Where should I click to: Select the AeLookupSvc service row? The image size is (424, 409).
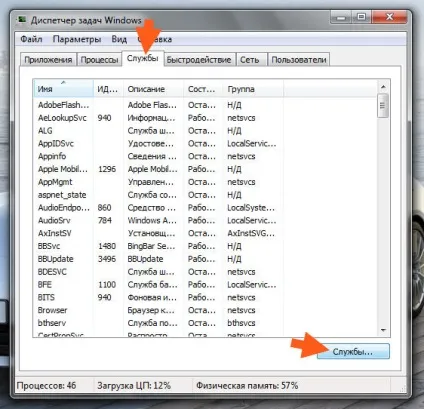(205, 118)
